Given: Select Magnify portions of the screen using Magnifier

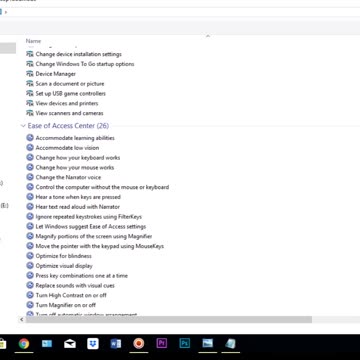Looking at the screenshot, I should 94,236.
